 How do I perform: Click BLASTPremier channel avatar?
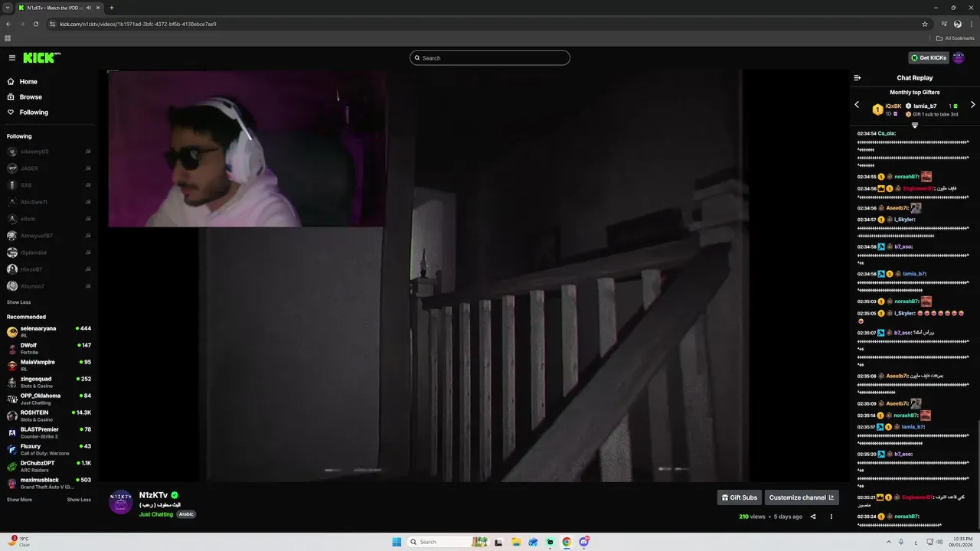[x=12, y=432]
